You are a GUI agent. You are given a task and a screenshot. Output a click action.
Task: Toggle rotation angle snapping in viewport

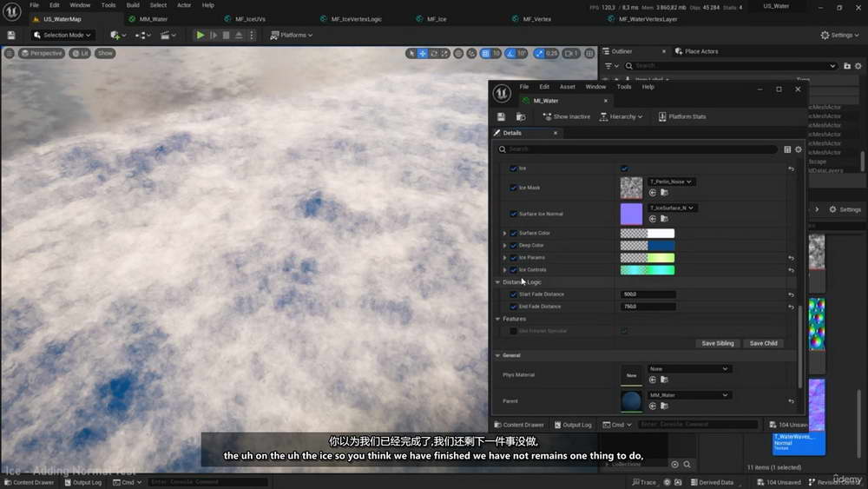click(x=510, y=53)
